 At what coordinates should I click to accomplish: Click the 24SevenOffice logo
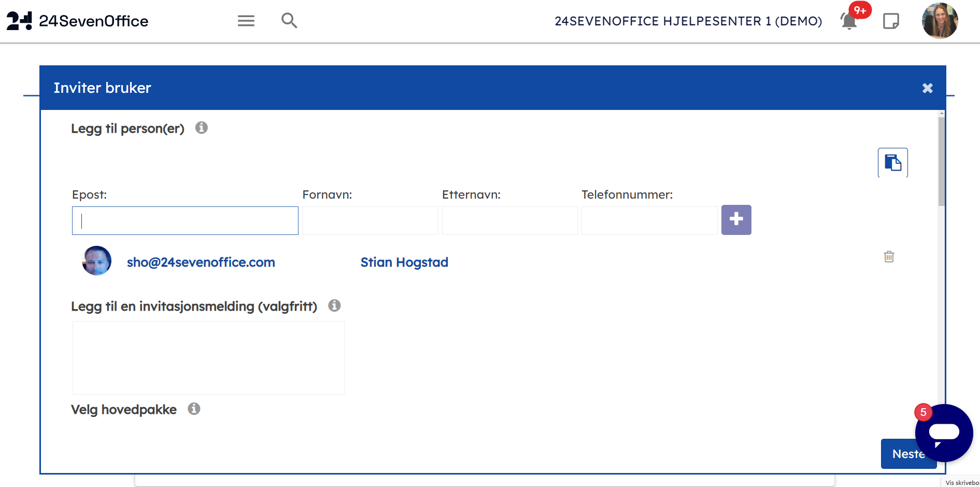pyautogui.click(x=77, y=21)
